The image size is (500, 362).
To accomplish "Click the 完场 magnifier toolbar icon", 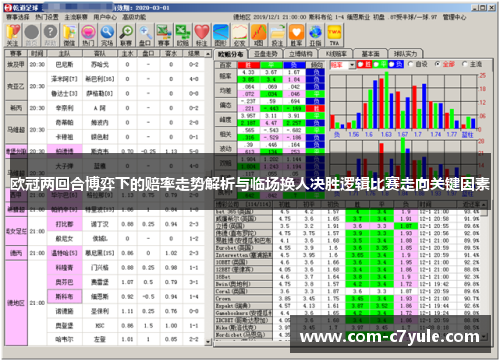I will (x=107, y=35).
